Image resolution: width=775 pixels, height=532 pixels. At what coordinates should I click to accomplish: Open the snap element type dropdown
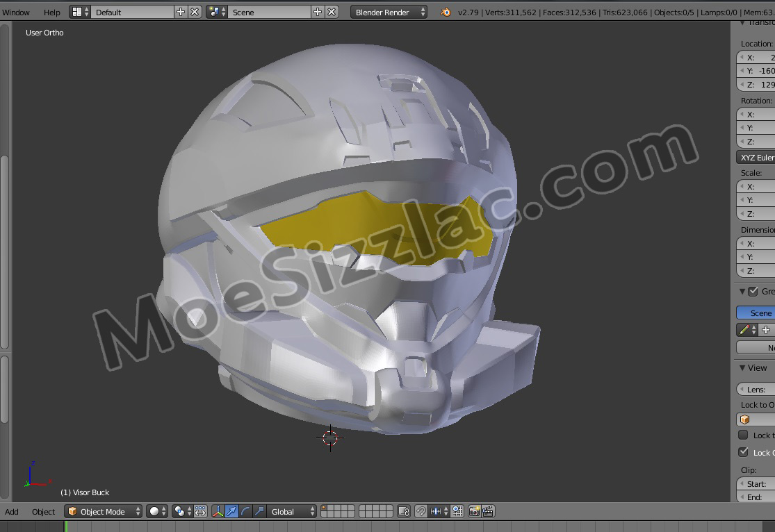(x=439, y=512)
